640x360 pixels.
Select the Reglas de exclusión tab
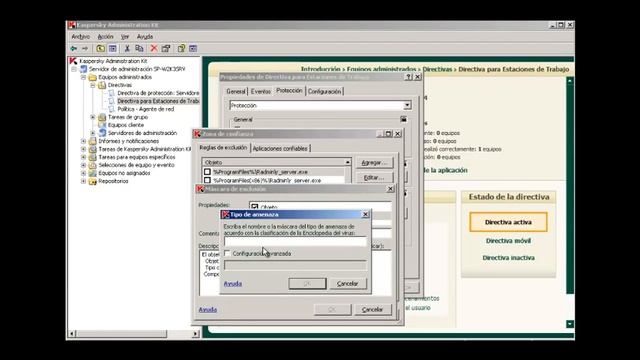(223, 147)
